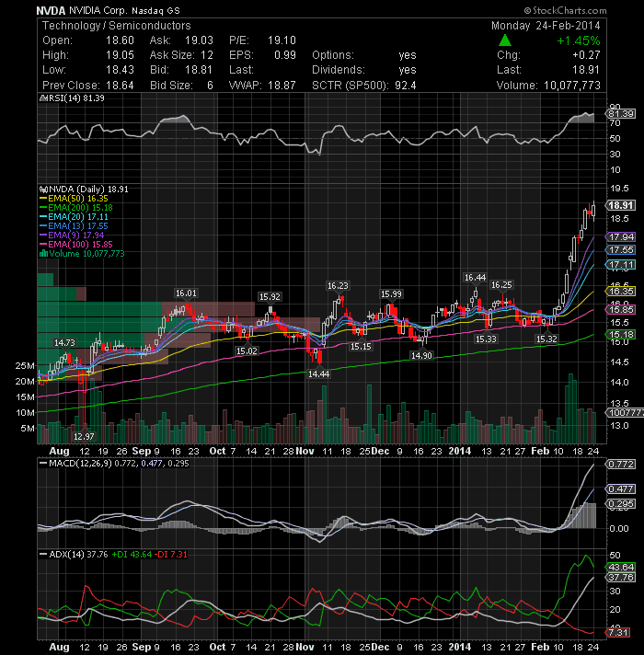Image resolution: width=644 pixels, height=655 pixels.
Task: Click the 'Technology / Semiconductors' sector label
Action: (x=117, y=26)
